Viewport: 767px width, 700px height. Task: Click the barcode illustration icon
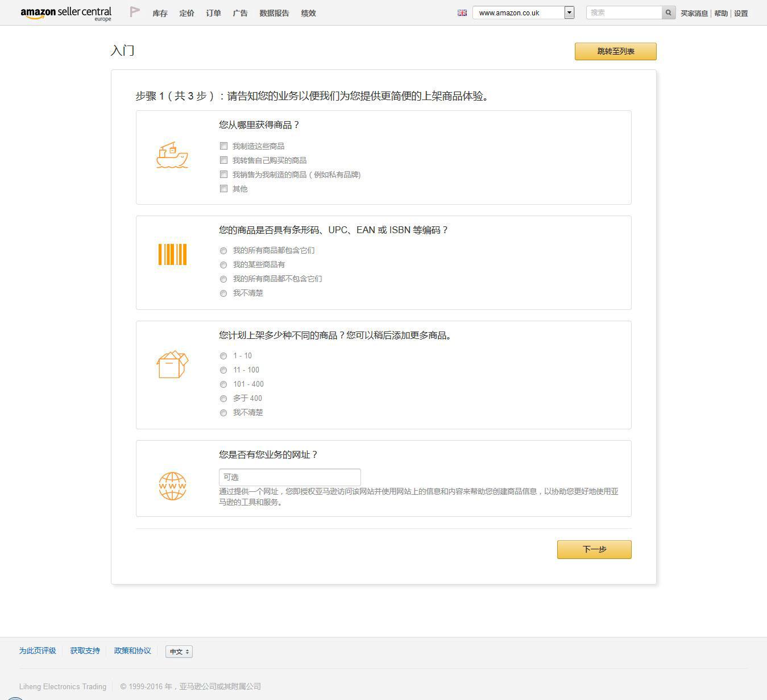172,254
